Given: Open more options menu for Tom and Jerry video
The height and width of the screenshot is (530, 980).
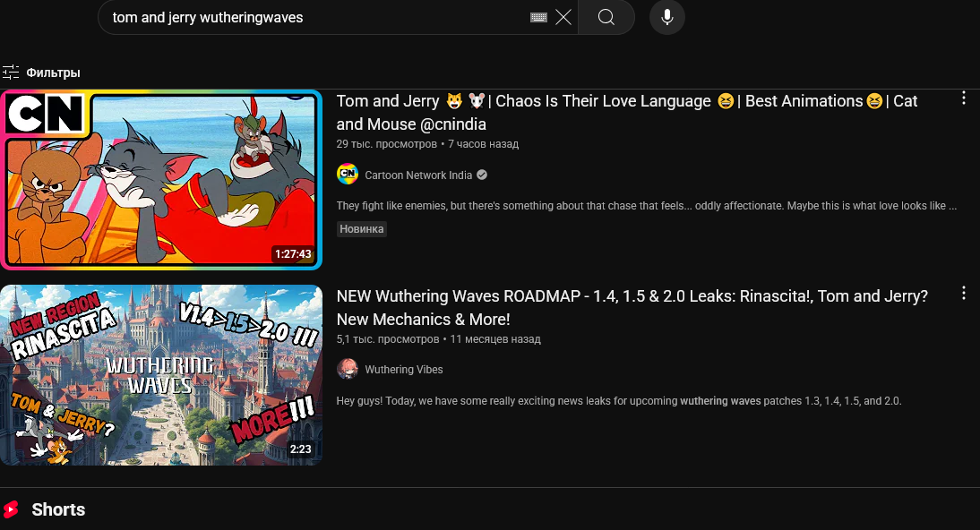Looking at the screenshot, I should click(963, 98).
